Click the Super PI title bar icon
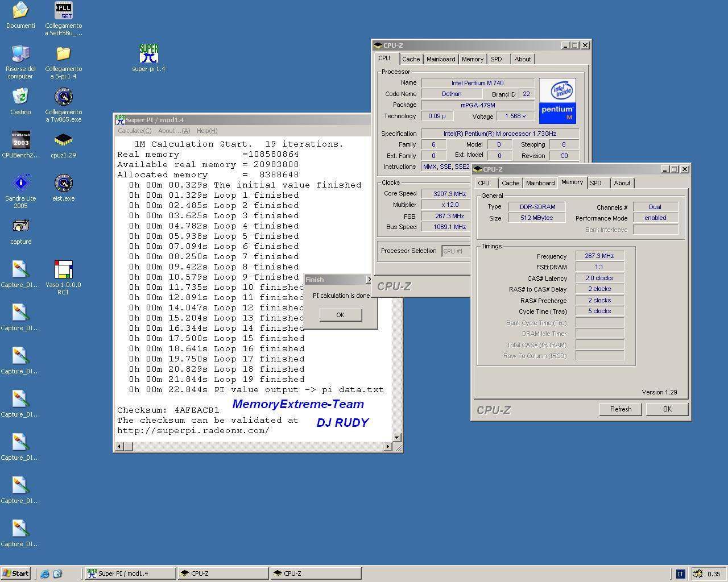Screen dimensions: 728x582 pos(120,120)
